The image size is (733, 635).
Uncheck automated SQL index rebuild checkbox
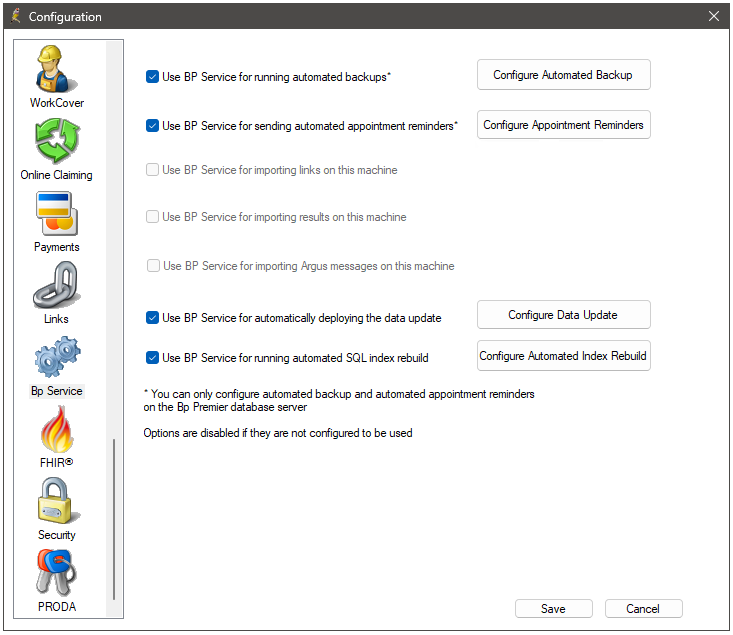pyautogui.click(x=152, y=358)
